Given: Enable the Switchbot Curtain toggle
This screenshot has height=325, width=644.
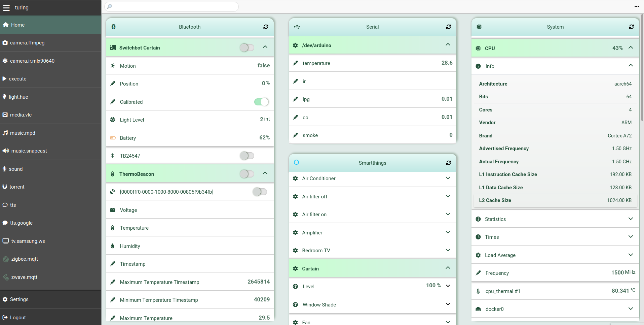Looking at the screenshot, I should (247, 47).
